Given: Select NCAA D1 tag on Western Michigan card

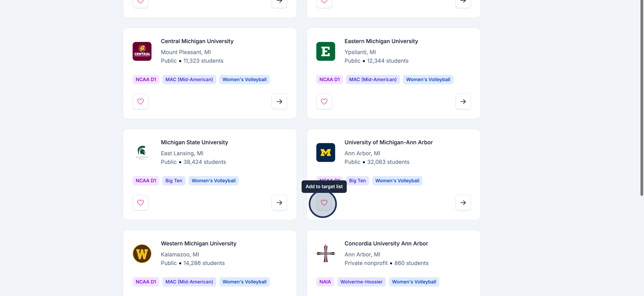Looking at the screenshot, I should (x=146, y=282).
